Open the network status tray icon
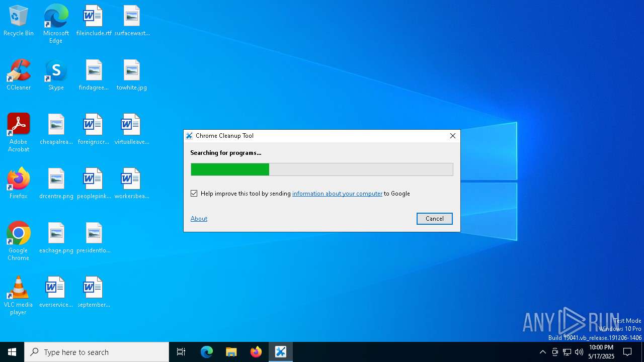 point(567,352)
